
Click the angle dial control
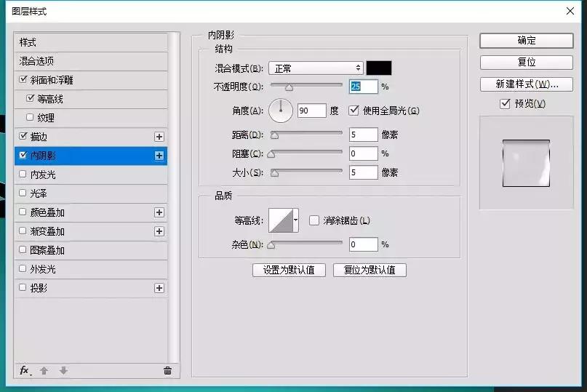coord(280,111)
